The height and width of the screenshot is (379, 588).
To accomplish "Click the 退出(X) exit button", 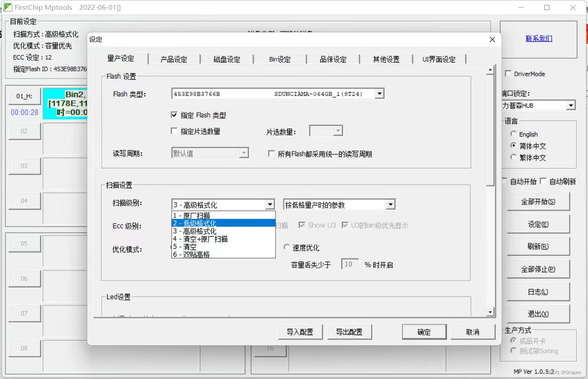I will pos(538,314).
